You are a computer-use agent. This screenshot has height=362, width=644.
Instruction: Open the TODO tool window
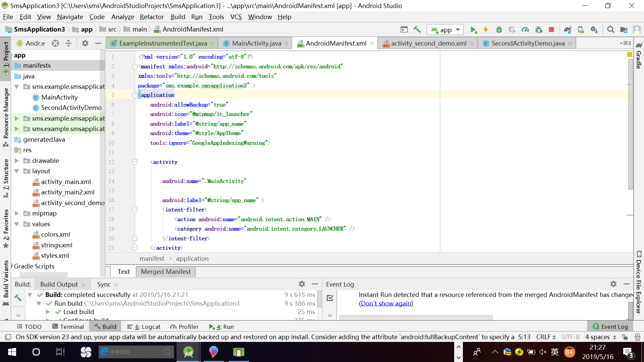(x=29, y=326)
